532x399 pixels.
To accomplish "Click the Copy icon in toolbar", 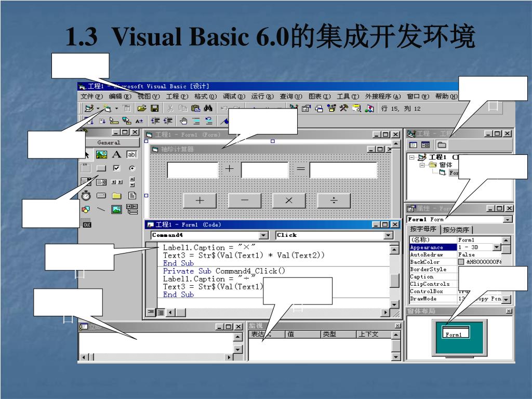I will pyautogui.click(x=183, y=108).
